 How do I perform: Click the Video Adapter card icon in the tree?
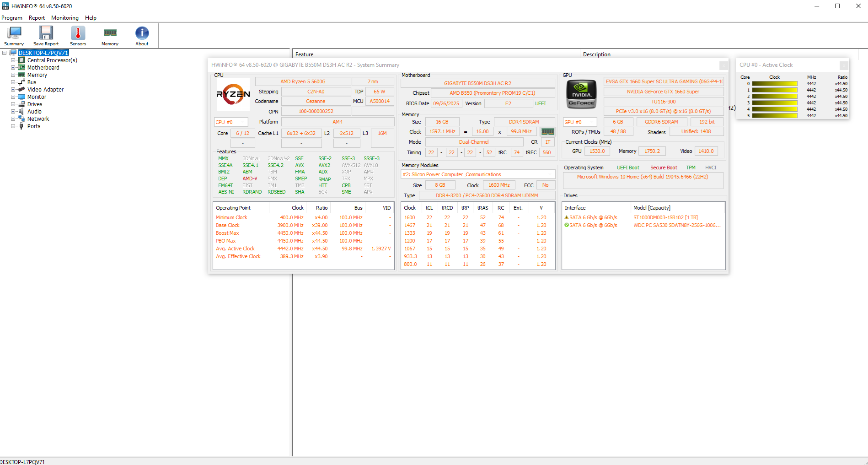[x=21, y=89]
